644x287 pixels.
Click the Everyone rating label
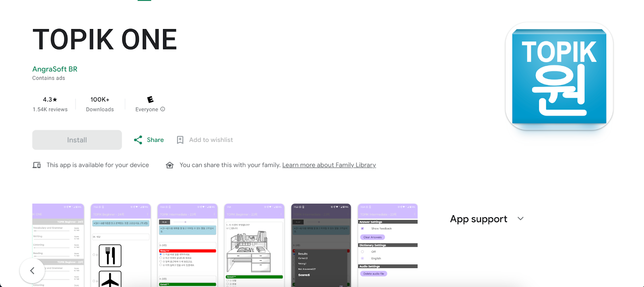[147, 109]
